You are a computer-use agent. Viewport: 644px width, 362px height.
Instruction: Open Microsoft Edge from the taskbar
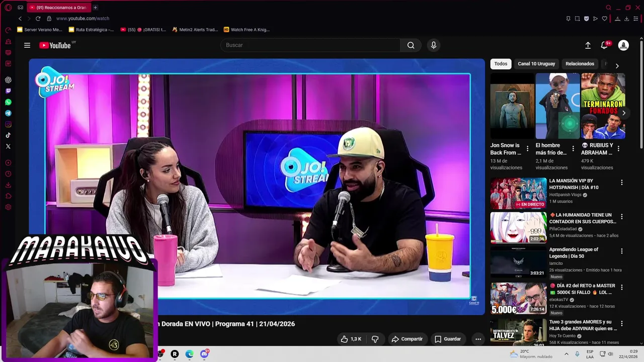[189, 354]
